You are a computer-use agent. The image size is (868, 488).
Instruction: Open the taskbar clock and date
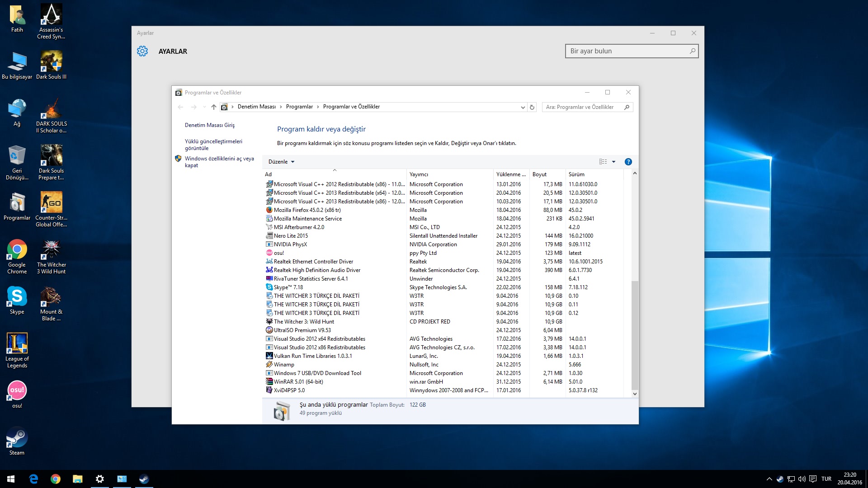tap(849, 479)
